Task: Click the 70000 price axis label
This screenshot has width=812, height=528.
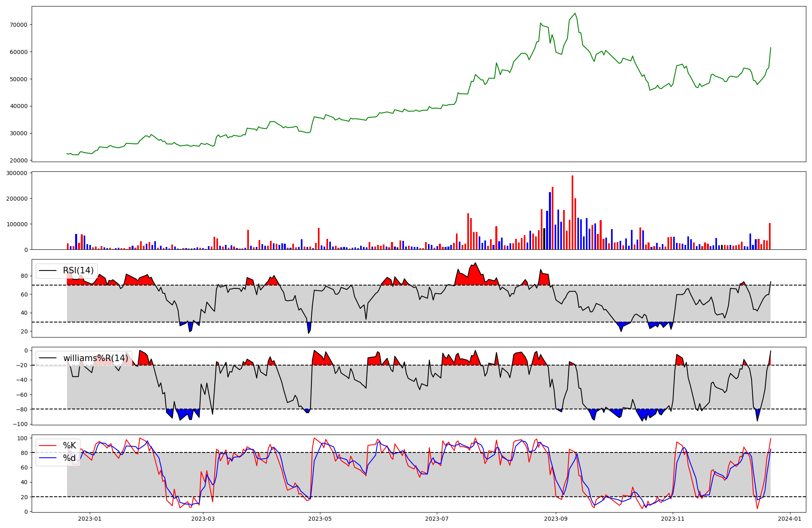Action: pyautogui.click(x=18, y=25)
